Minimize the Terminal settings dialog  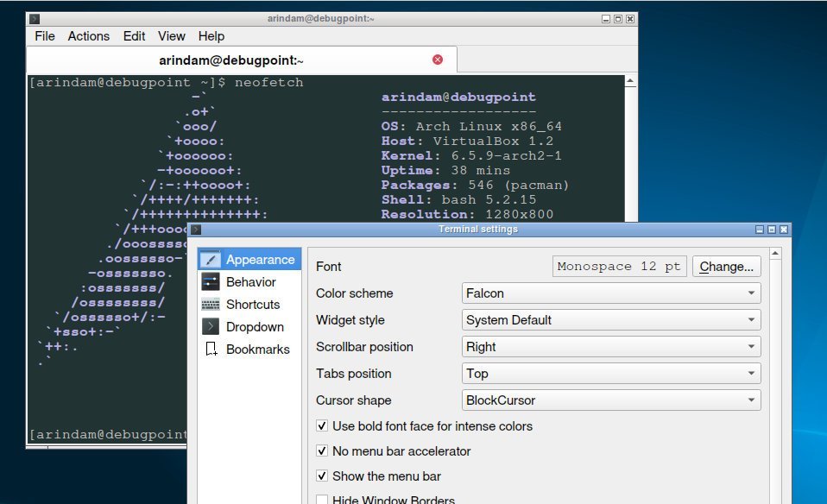pyautogui.click(x=760, y=230)
